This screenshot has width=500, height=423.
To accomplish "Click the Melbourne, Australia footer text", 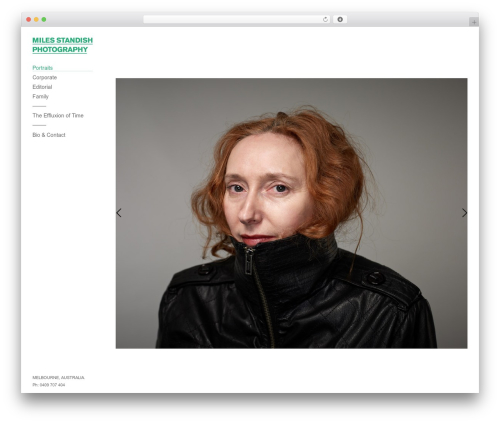I will (58, 378).
